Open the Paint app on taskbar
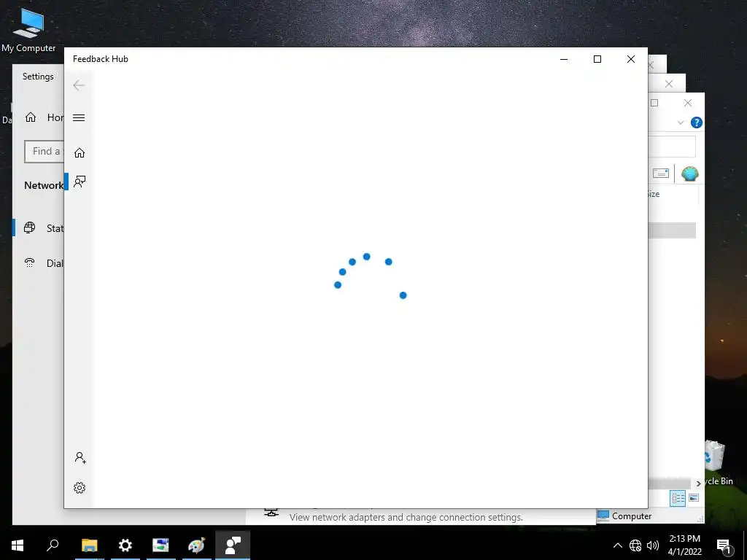 coord(196,545)
